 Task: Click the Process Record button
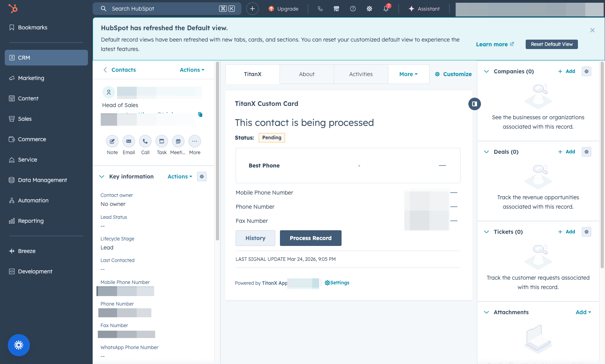311,238
